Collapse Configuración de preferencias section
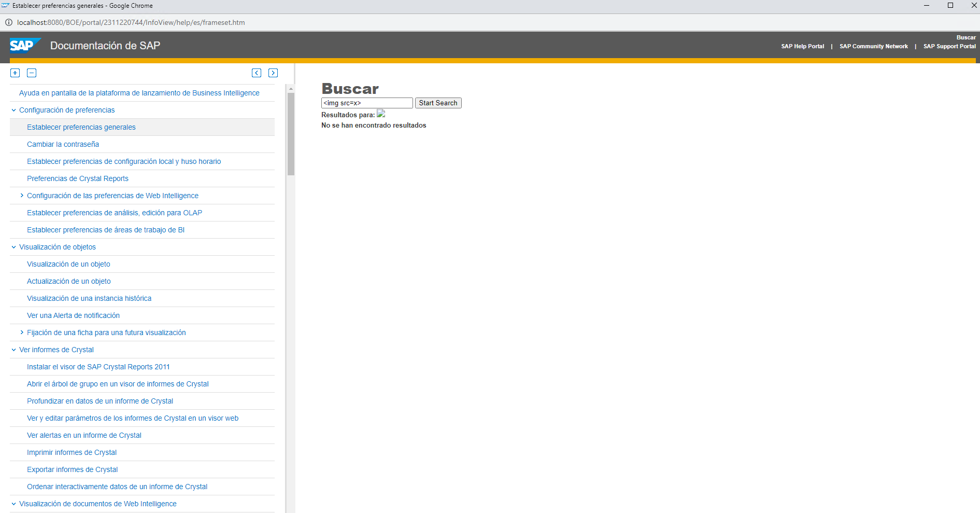980x513 pixels. click(x=13, y=110)
